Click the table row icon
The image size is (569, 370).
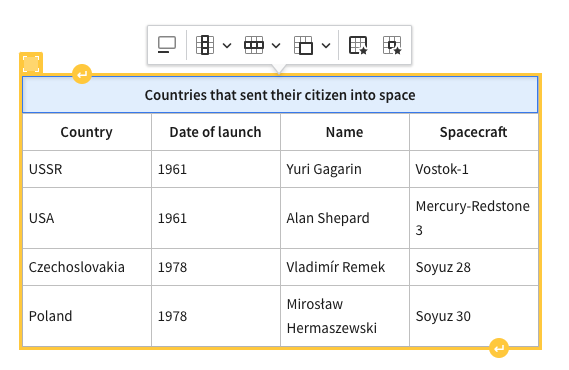(254, 45)
